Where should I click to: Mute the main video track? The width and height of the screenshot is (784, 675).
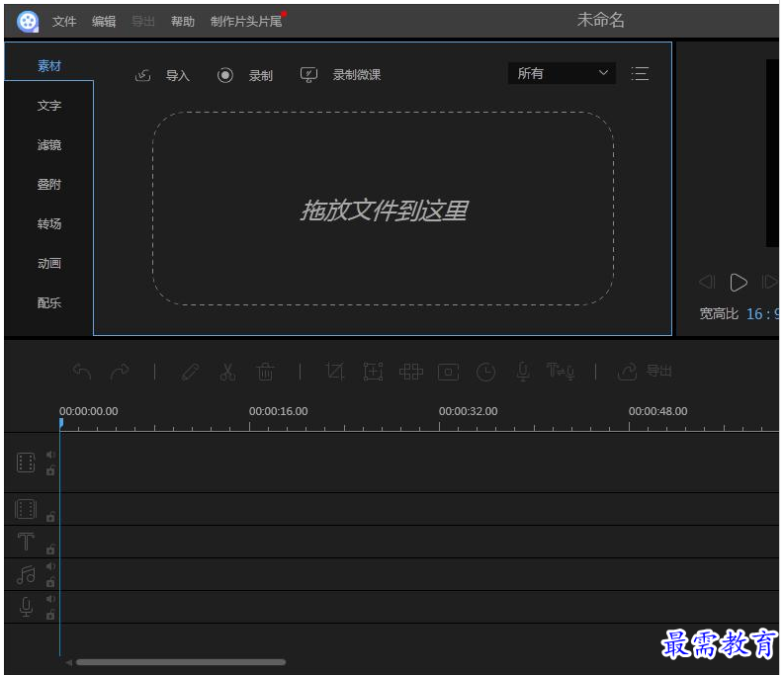coord(50,455)
